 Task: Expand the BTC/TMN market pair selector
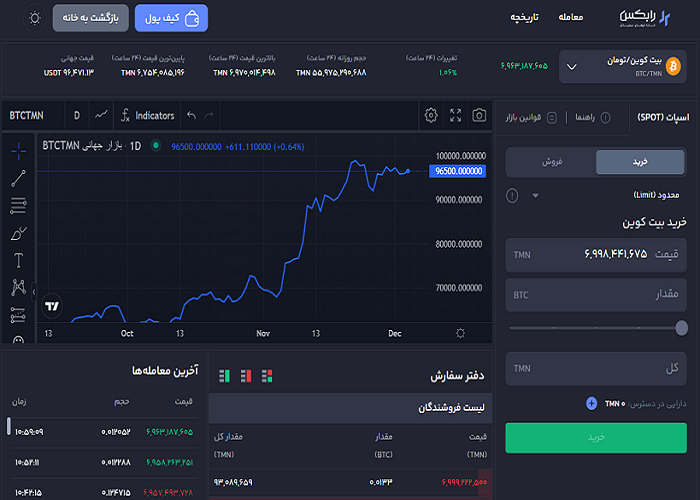tap(572, 66)
